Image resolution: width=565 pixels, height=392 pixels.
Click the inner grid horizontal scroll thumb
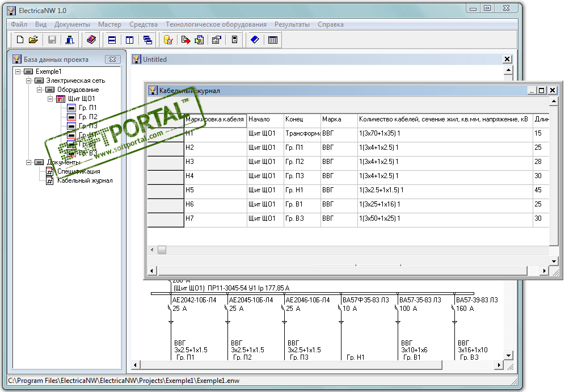pos(162,250)
